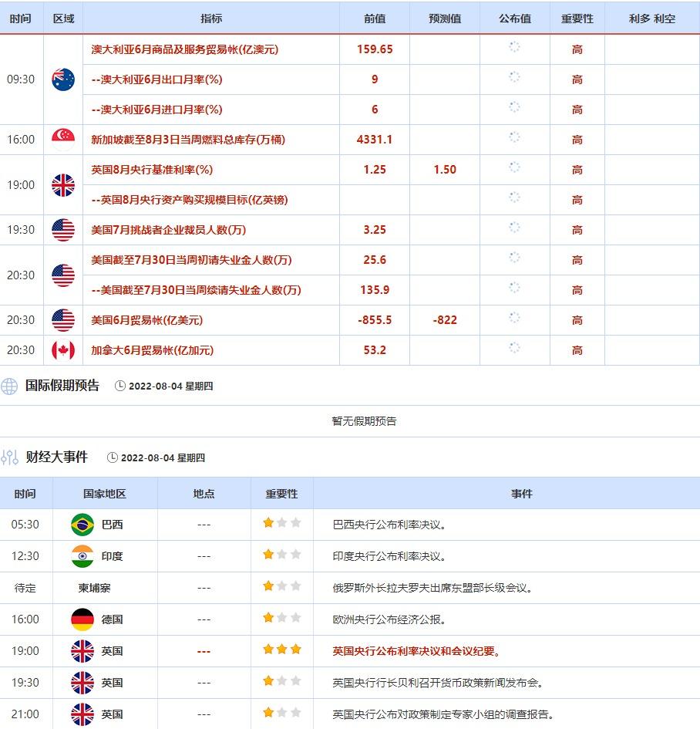The height and width of the screenshot is (729, 700).
Task: Open 澳大利亚6月商品及服务贸易帐 indicator
Action: pos(184,49)
